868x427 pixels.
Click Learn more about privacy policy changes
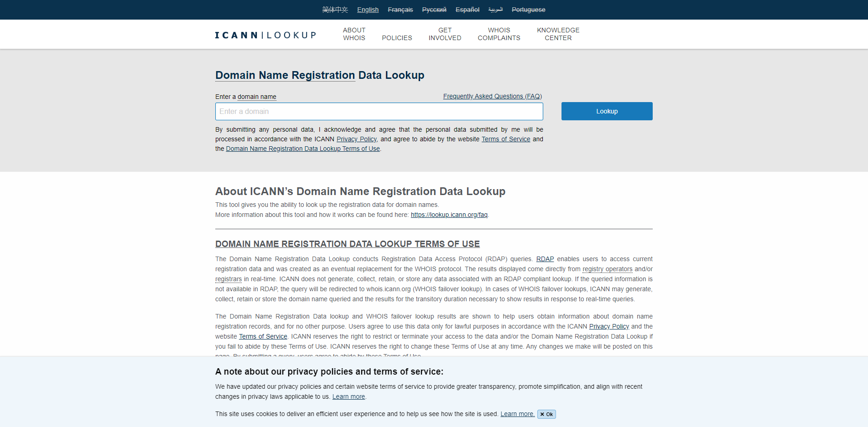click(348, 396)
